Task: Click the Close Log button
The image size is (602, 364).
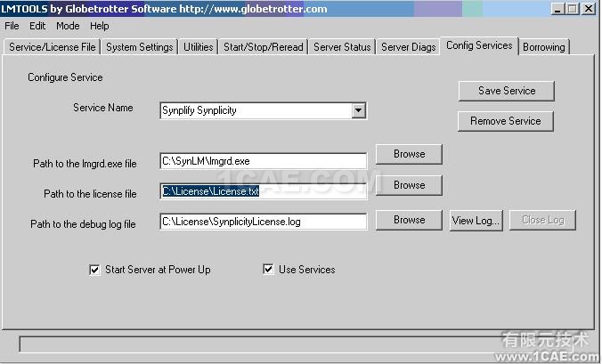Action: click(542, 220)
